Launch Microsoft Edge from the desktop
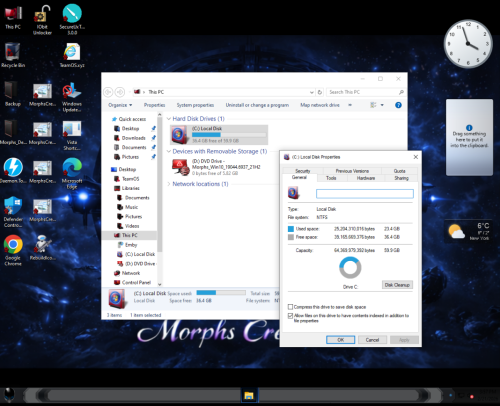The height and width of the screenshot is (406, 500). [x=72, y=173]
